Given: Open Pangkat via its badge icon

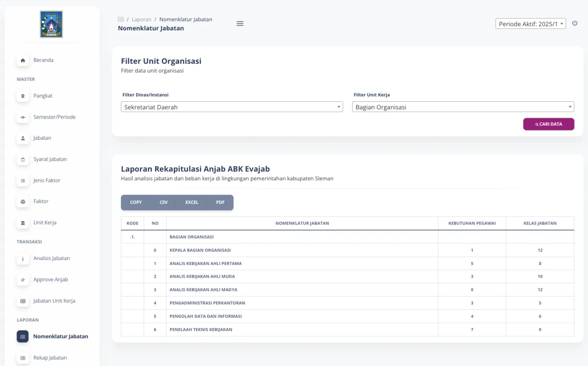Looking at the screenshot, I should (x=23, y=96).
